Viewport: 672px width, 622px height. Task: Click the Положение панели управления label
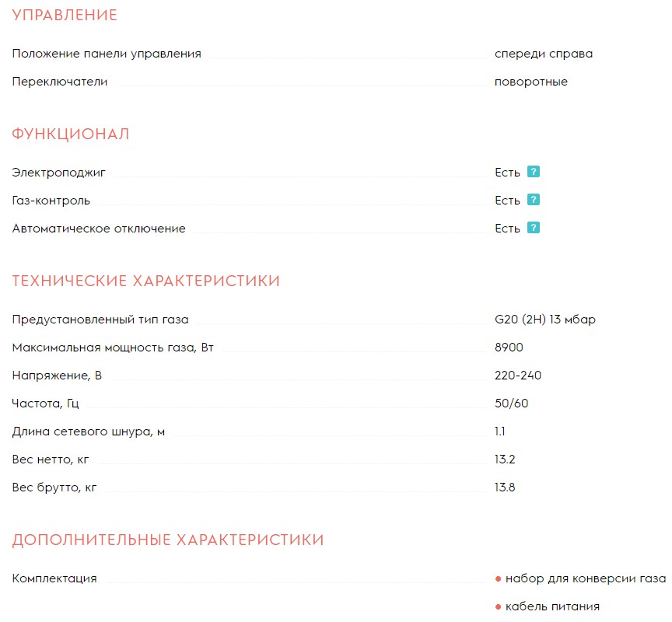[107, 54]
